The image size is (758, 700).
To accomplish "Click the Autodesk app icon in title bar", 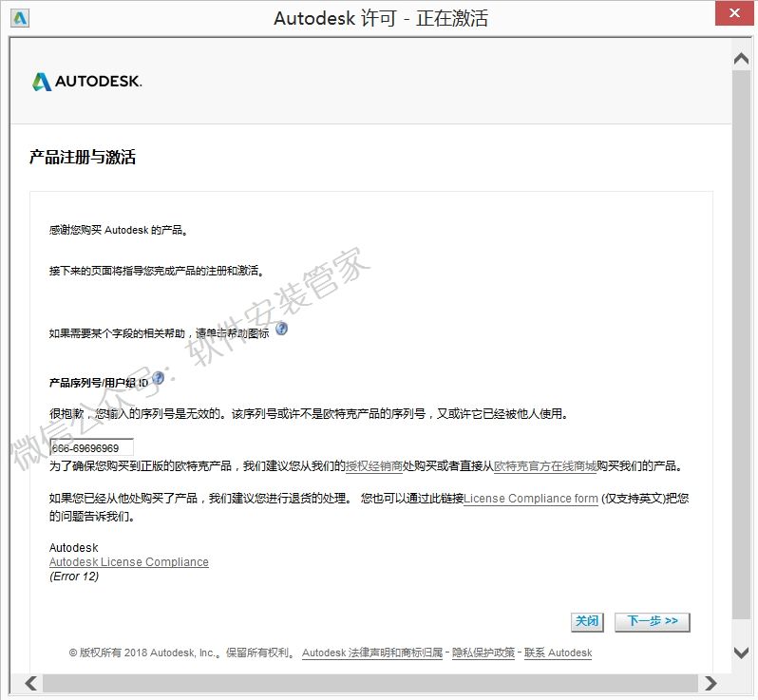I will [20, 18].
